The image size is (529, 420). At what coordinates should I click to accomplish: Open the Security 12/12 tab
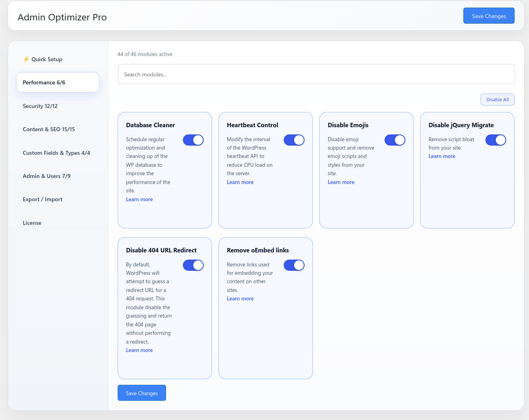tap(58, 106)
